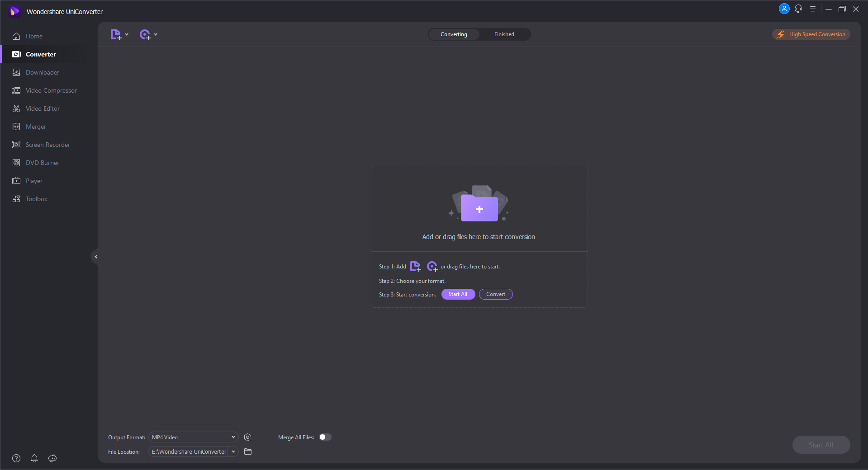Open the customer support headset icon
The image size is (868, 470).
(x=798, y=9)
